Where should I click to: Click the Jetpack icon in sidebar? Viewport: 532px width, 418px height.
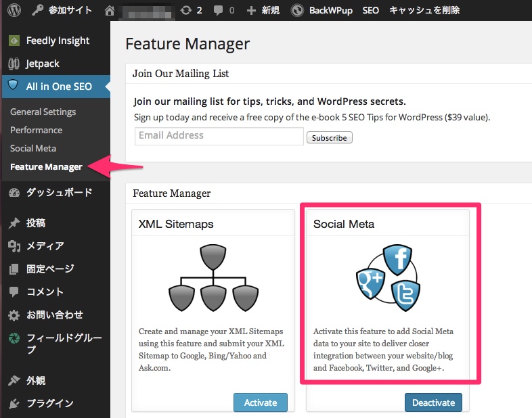14,64
